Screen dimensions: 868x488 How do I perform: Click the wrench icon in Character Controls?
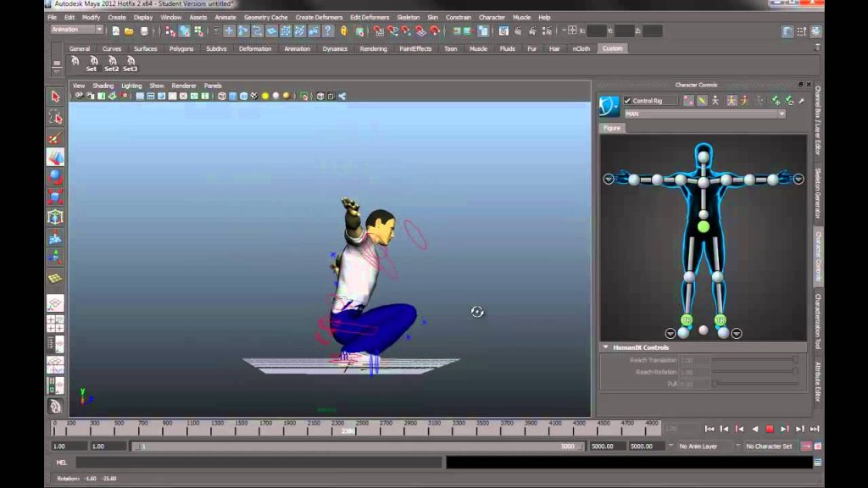click(x=802, y=101)
